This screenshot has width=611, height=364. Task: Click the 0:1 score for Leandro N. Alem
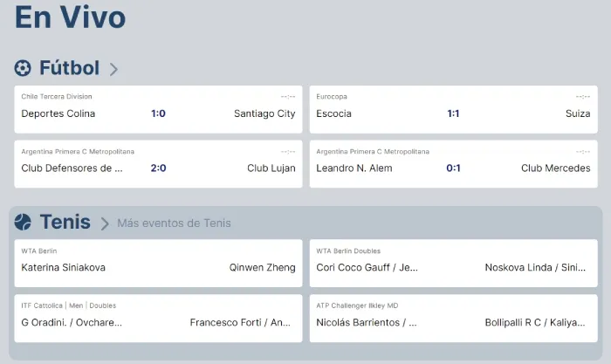pyautogui.click(x=453, y=168)
